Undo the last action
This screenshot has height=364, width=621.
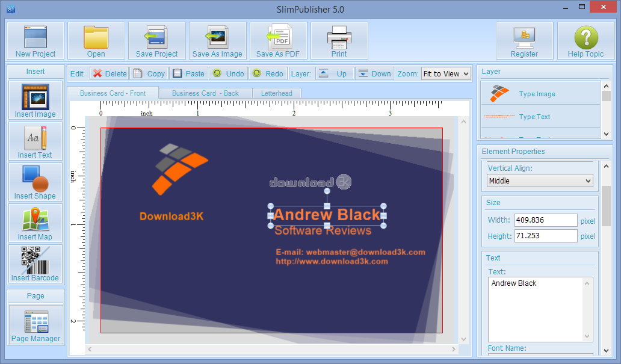229,73
